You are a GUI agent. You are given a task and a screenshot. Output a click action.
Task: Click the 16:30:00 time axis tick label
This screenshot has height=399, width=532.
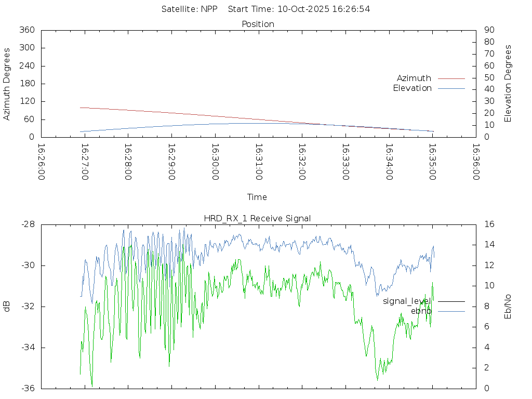[215, 162]
